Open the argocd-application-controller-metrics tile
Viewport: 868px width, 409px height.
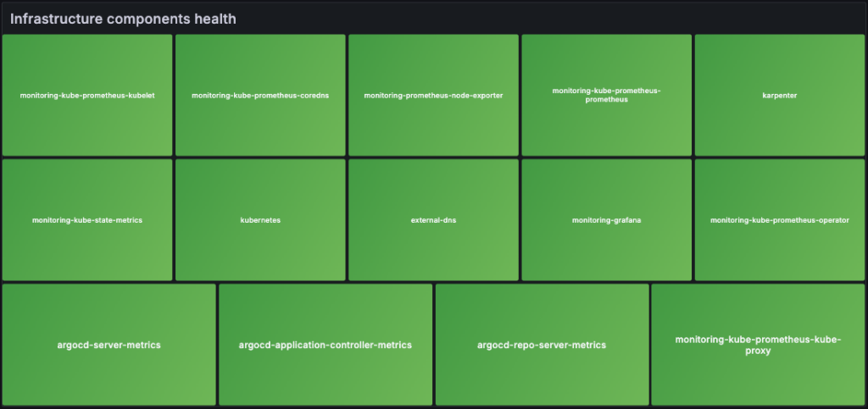(x=325, y=345)
